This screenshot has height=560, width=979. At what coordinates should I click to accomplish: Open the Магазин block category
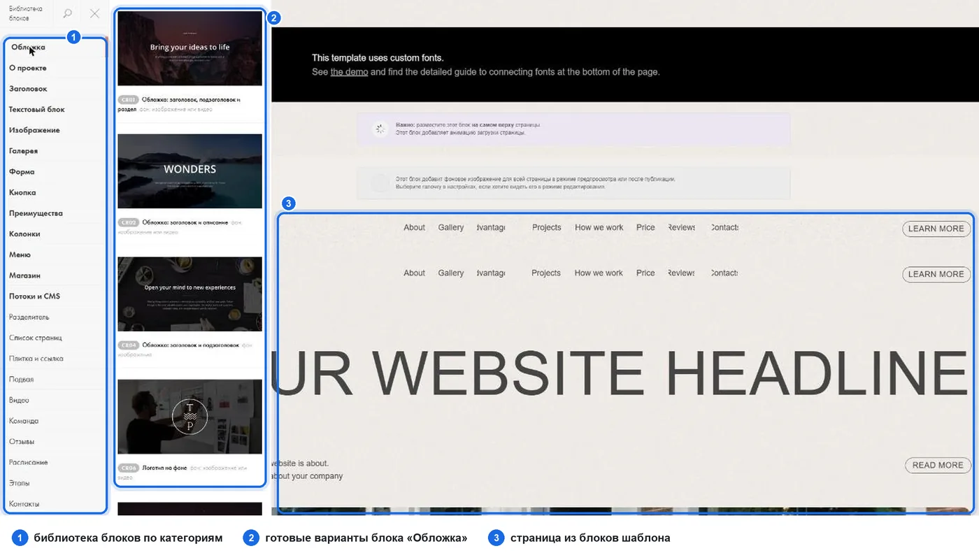pos(24,275)
